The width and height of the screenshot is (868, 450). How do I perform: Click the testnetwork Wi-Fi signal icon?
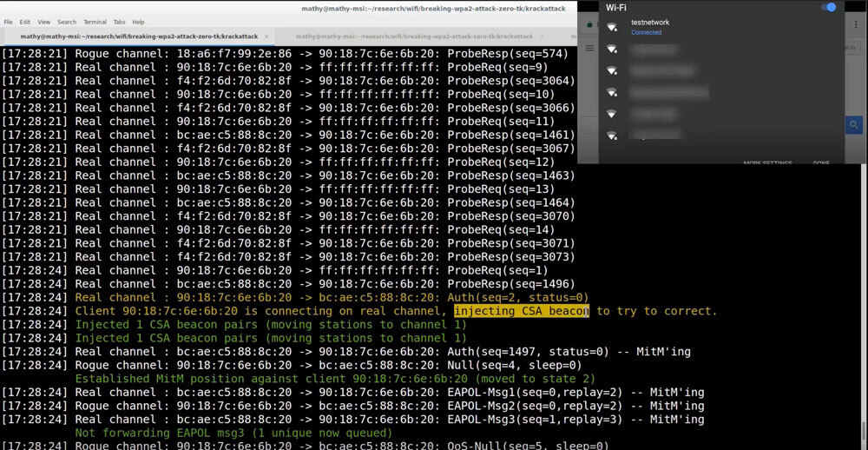click(x=611, y=27)
